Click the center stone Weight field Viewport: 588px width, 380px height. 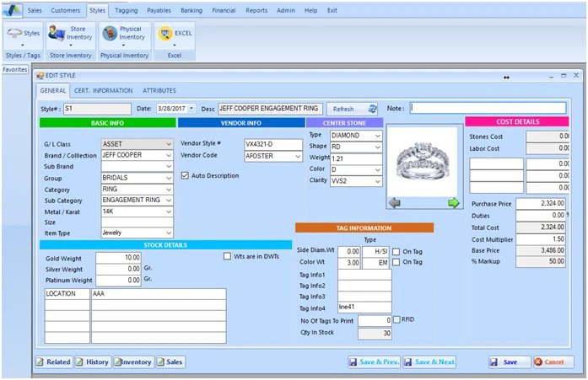coord(356,158)
